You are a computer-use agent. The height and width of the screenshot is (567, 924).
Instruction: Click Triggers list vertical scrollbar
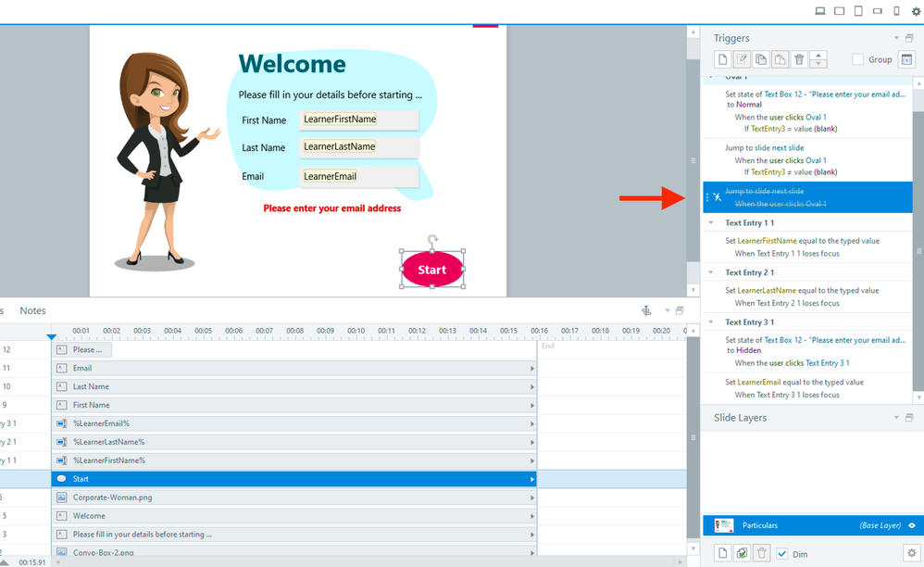(x=918, y=250)
